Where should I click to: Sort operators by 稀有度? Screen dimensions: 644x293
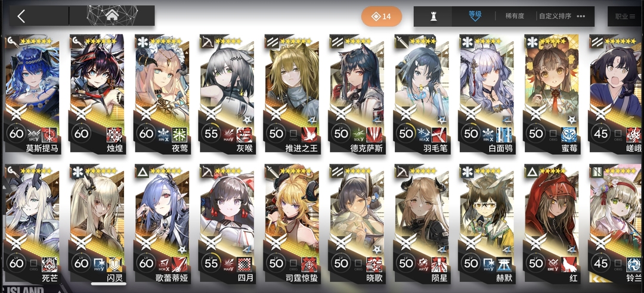(515, 17)
